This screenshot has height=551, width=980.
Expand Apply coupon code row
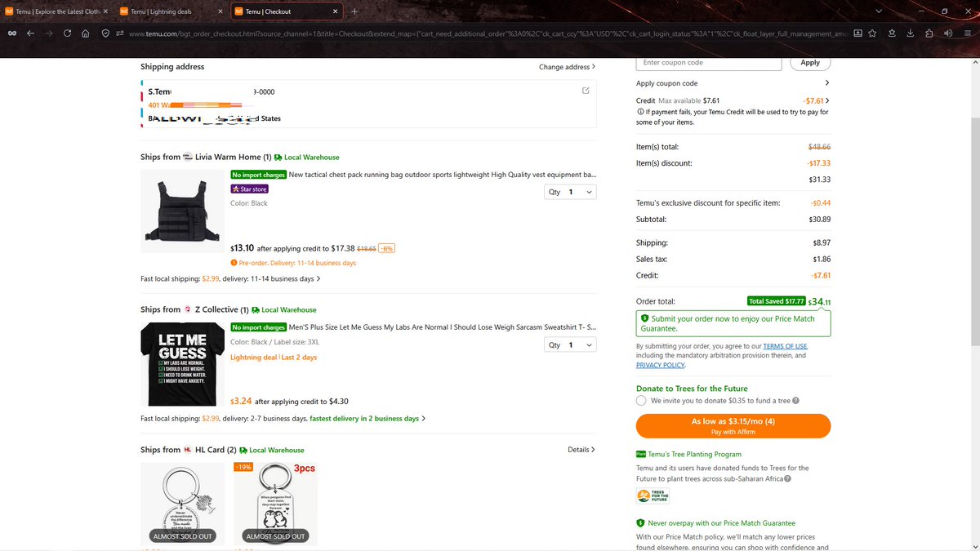[x=733, y=83]
